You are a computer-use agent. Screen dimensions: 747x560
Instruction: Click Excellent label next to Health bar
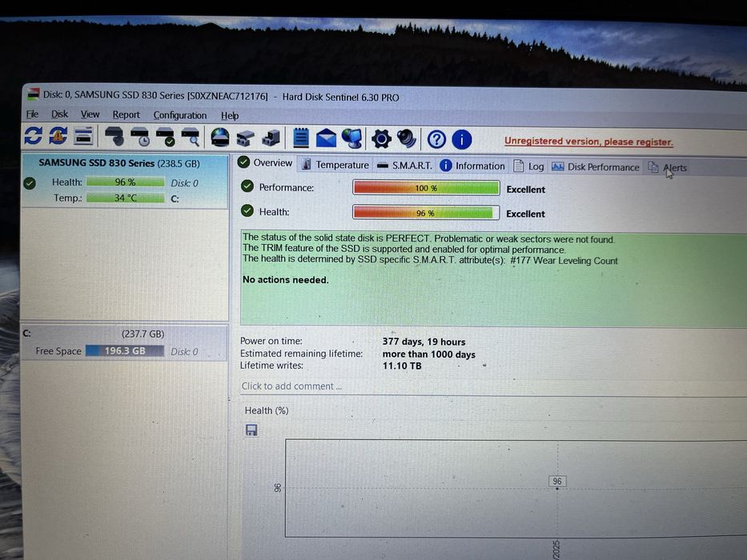pyautogui.click(x=525, y=214)
